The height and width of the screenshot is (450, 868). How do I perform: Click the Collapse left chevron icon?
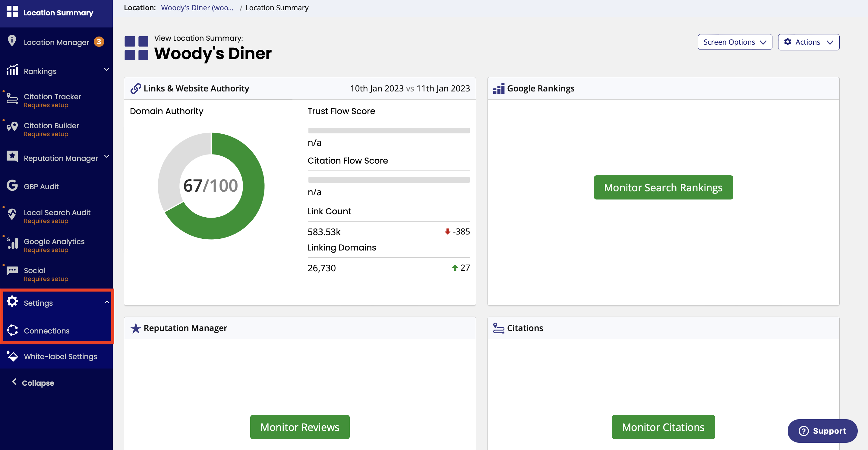(x=14, y=381)
